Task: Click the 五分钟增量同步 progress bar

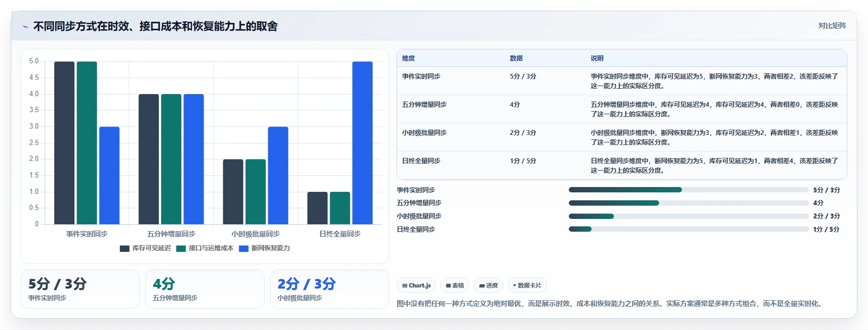Action: coord(688,203)
